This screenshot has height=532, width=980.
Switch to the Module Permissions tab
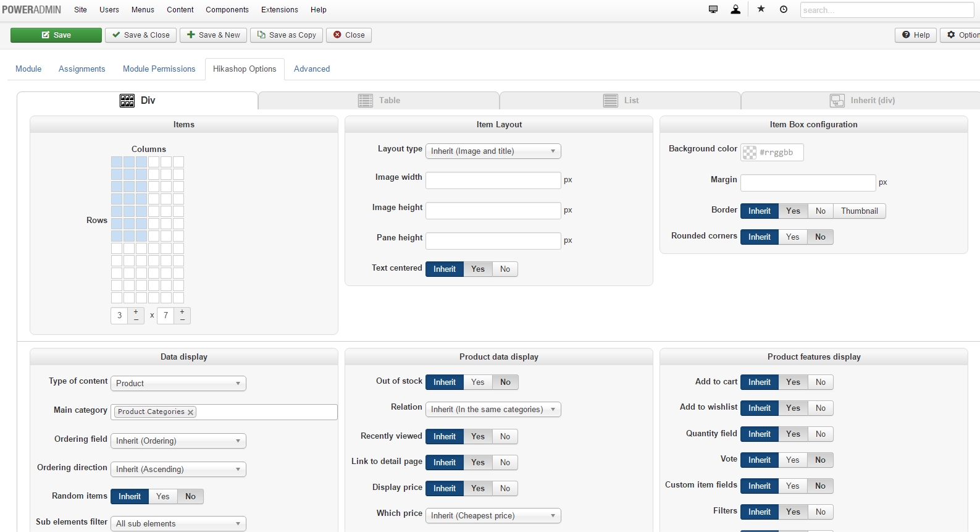(159, 69)
